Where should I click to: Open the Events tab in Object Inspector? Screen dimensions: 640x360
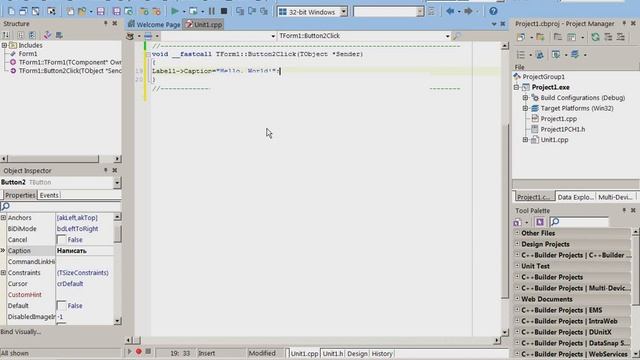click(49, 195)
